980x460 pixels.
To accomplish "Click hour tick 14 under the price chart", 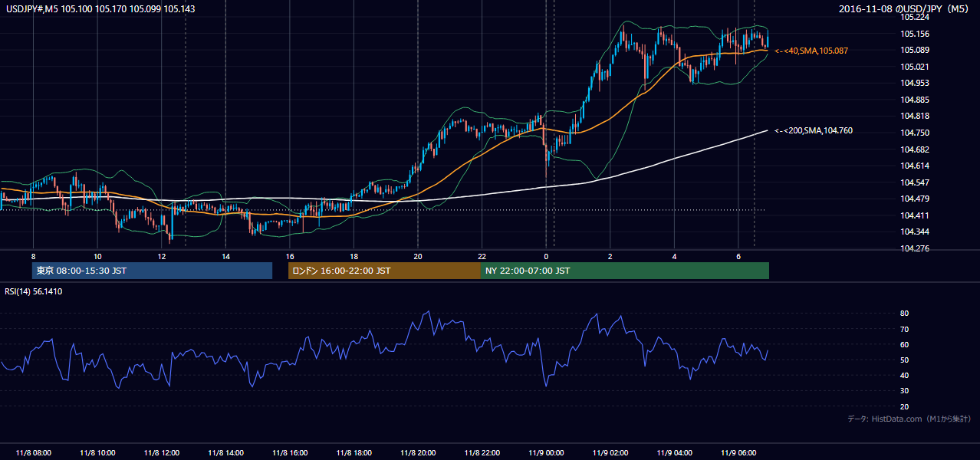I will [225, 255].
